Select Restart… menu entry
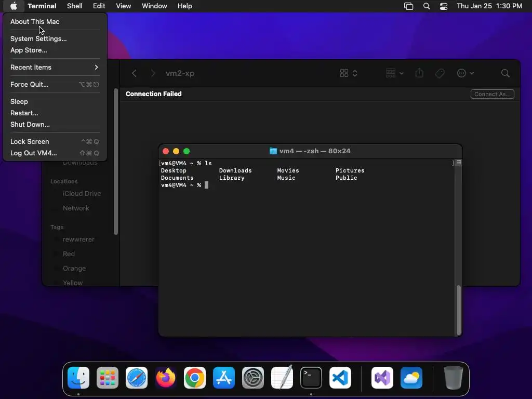Screen dimensions: 532x399 (x=55, y=113)
